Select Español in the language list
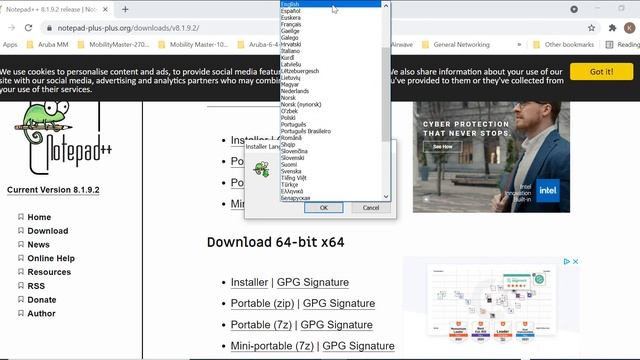The width and height of the screenshot is (640, 360). click(331, 11)
